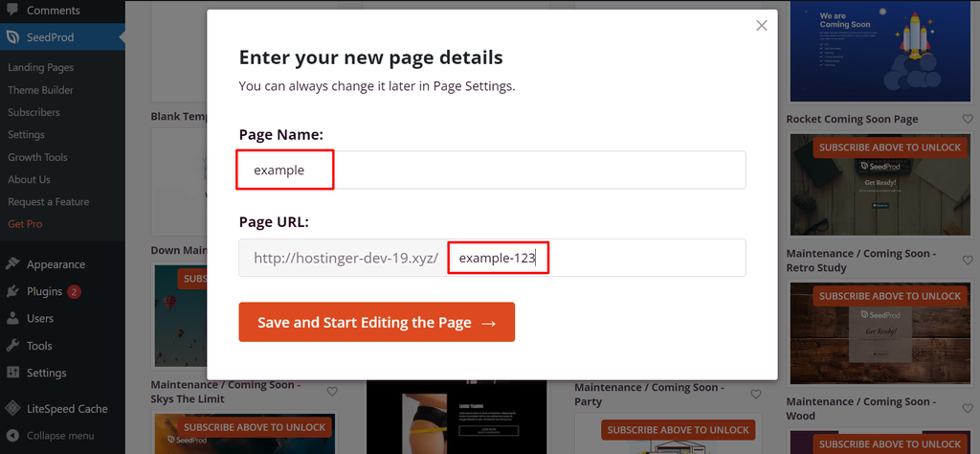Toggle heart on Party template

pos(756,394)
